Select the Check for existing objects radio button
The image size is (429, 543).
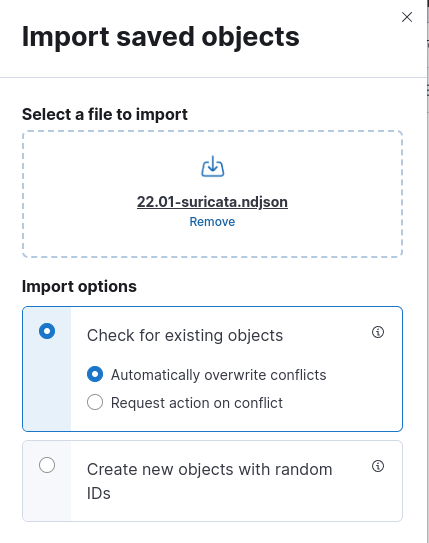tap(47, 331)
